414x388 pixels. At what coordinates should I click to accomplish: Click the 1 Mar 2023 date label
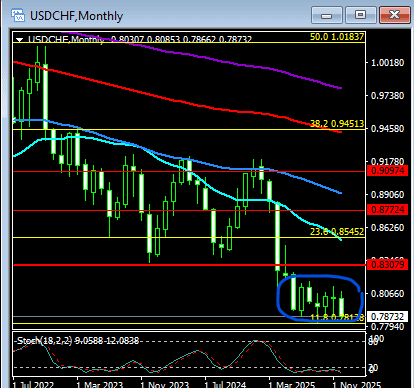100,384
